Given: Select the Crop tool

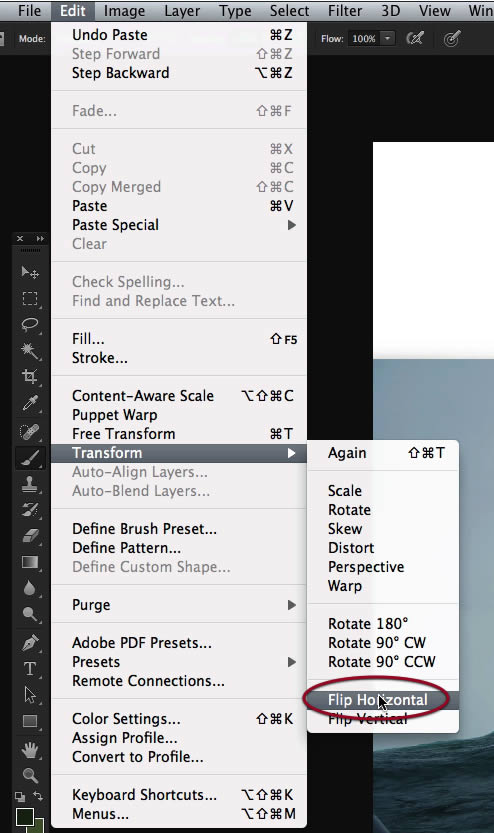Looking at the screenshot, I should point(30,377).
